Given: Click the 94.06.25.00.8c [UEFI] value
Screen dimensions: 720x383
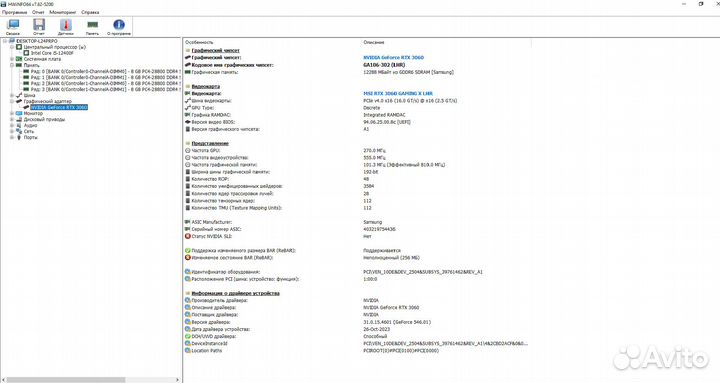Looking at the screenshot, I should coord(387,122).
